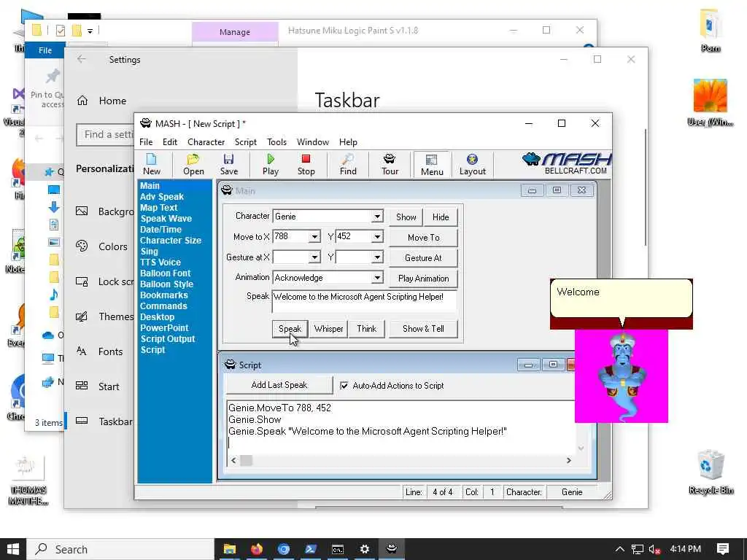
Task: Select Bookmarks in the sidebar
Action: (x=164, y=295)
